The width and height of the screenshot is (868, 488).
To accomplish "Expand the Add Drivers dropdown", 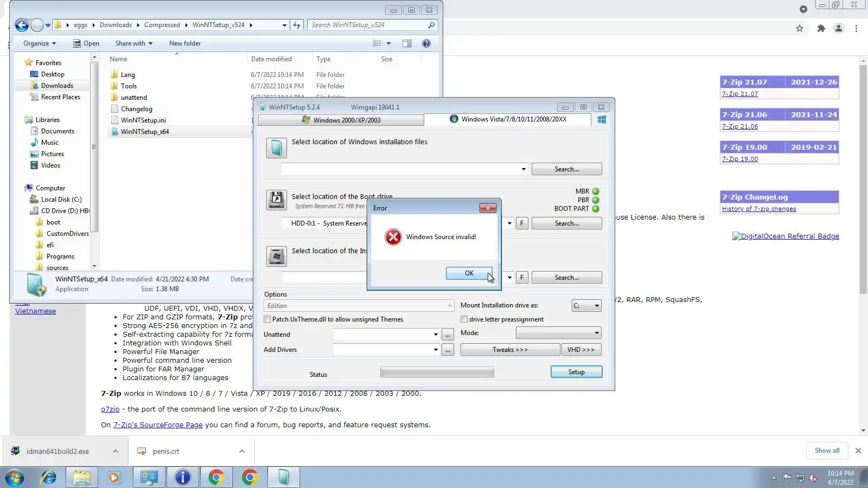I will (436, 350).
